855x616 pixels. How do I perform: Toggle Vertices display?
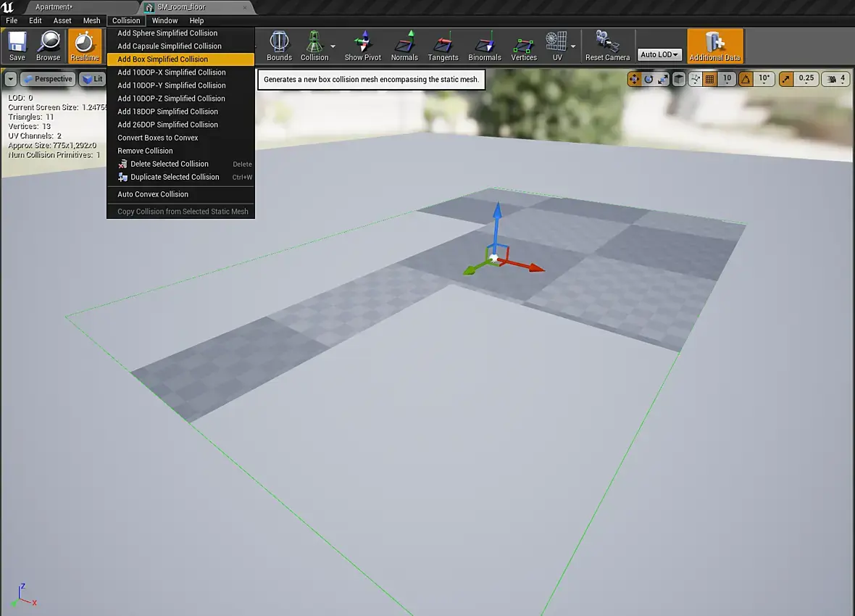[523, 46]
